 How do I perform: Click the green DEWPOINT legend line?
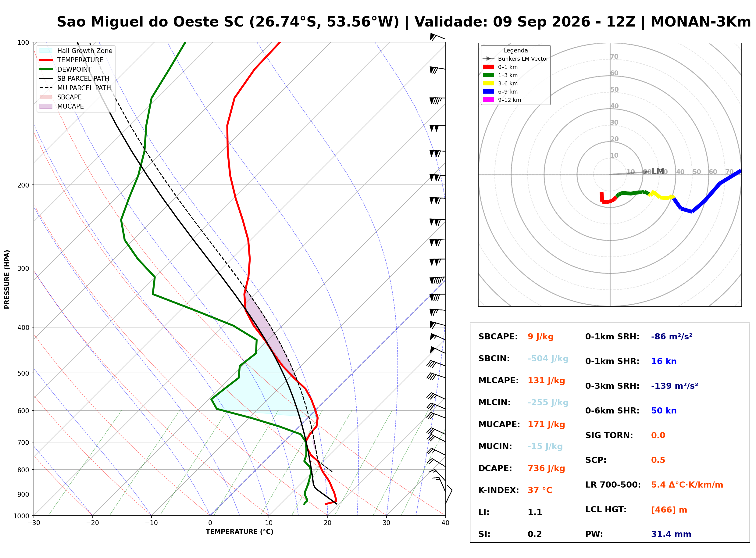pyautogui.click(x=46, y=69)
